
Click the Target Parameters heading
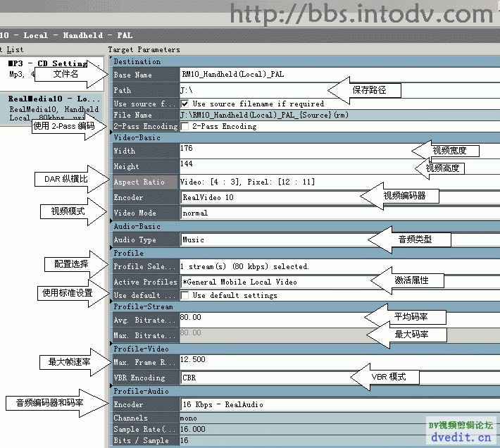[x=144, y=50]
